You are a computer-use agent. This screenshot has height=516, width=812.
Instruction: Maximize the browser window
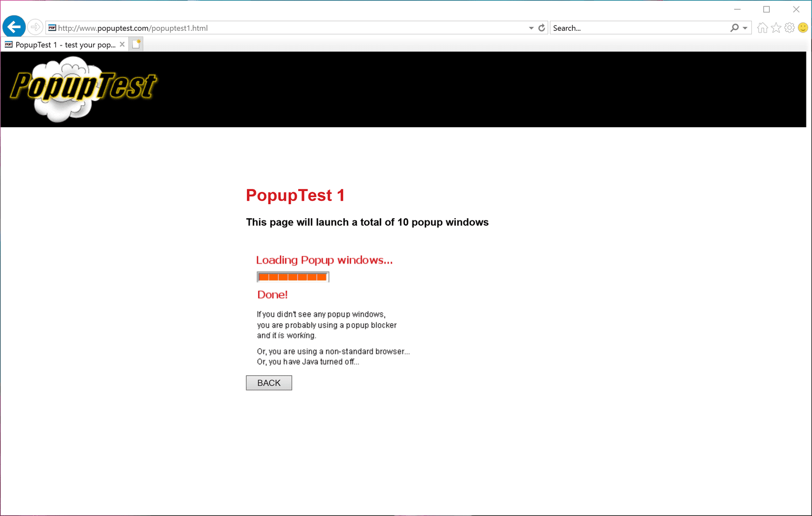pyautogui.click(x=767, y=9)
